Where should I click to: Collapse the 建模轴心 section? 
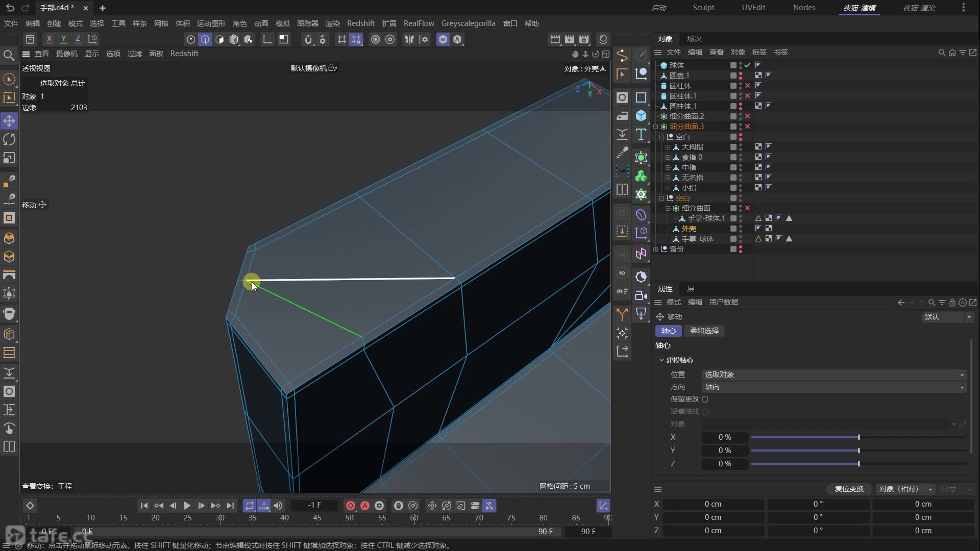(662, 360)
